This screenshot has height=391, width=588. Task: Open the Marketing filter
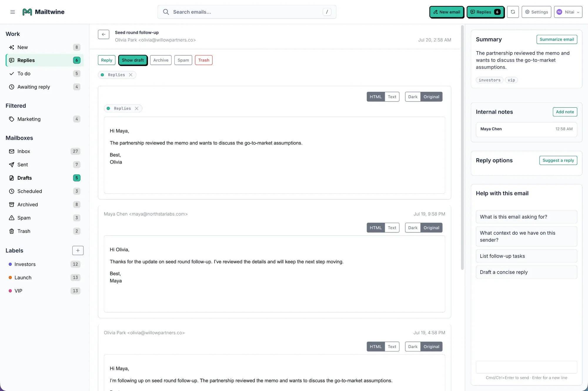(44, 119)
